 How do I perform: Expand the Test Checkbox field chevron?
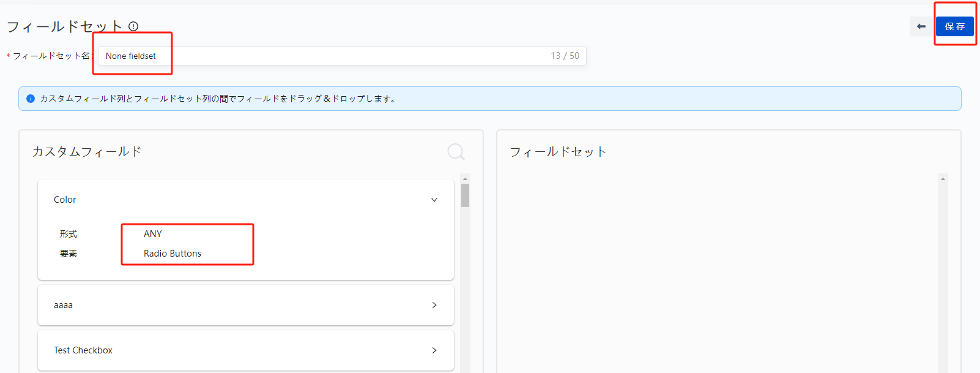(434, 350)
